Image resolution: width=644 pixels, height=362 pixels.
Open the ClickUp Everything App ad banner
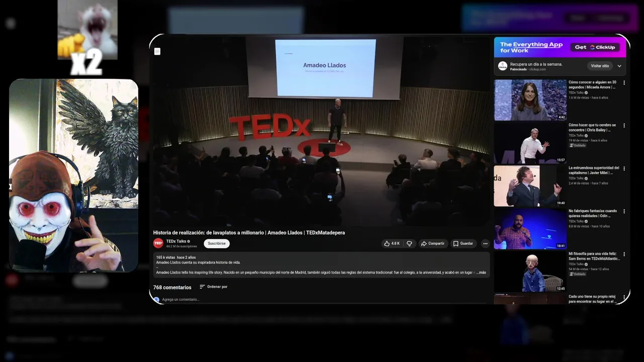tap(560, 47)
